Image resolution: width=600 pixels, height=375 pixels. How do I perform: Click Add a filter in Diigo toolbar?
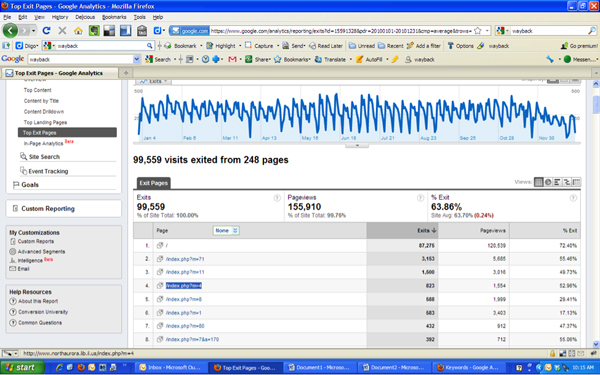[x=424, y=46]
